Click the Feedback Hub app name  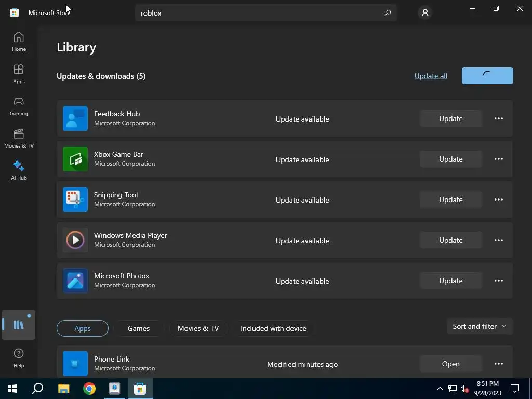click(x=117, y=114)
